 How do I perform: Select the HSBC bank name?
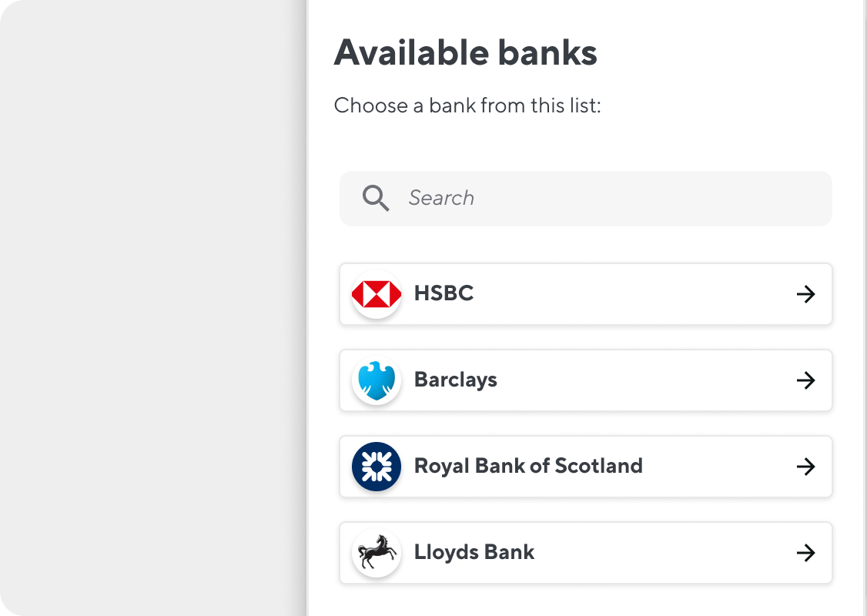[444, 293]
